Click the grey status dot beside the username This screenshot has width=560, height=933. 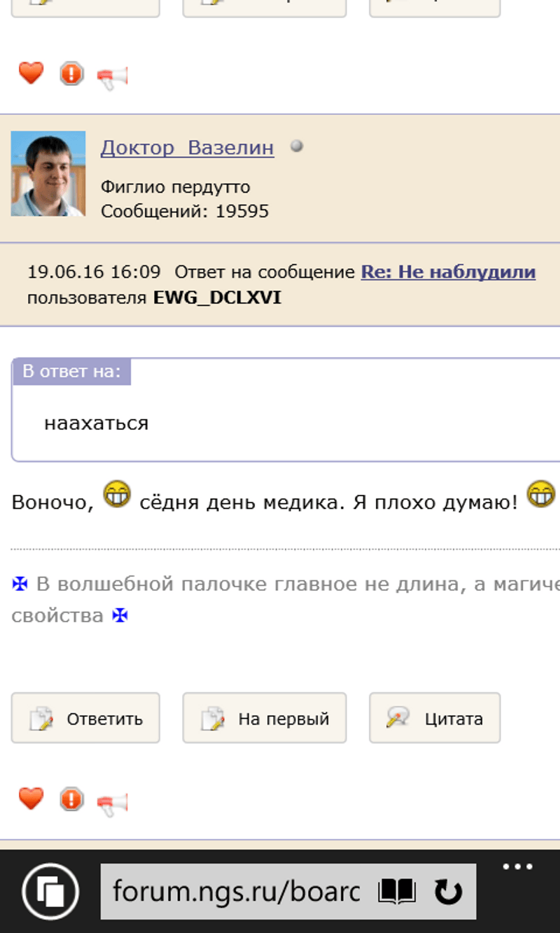click(297, 146)
